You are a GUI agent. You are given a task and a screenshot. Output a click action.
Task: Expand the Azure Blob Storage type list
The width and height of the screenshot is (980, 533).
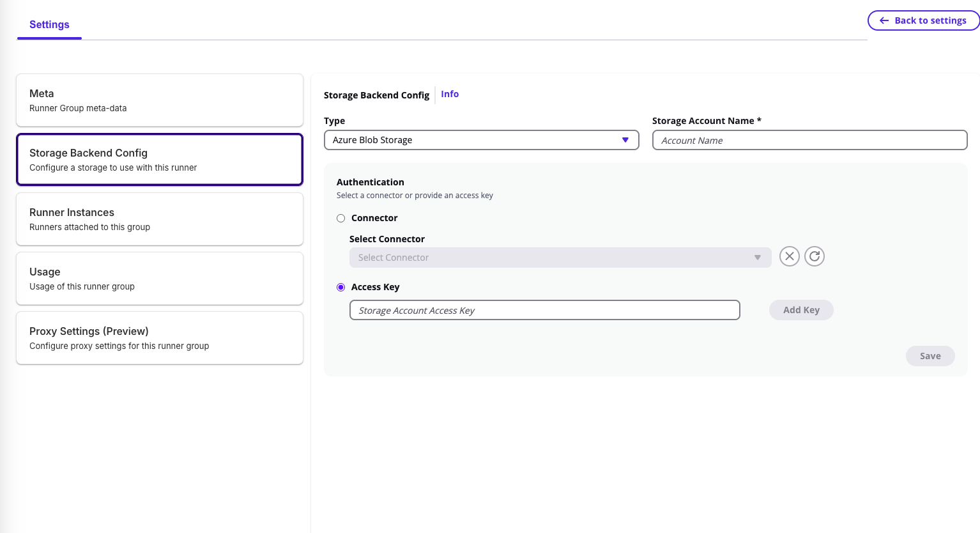(x=481, y=140)
